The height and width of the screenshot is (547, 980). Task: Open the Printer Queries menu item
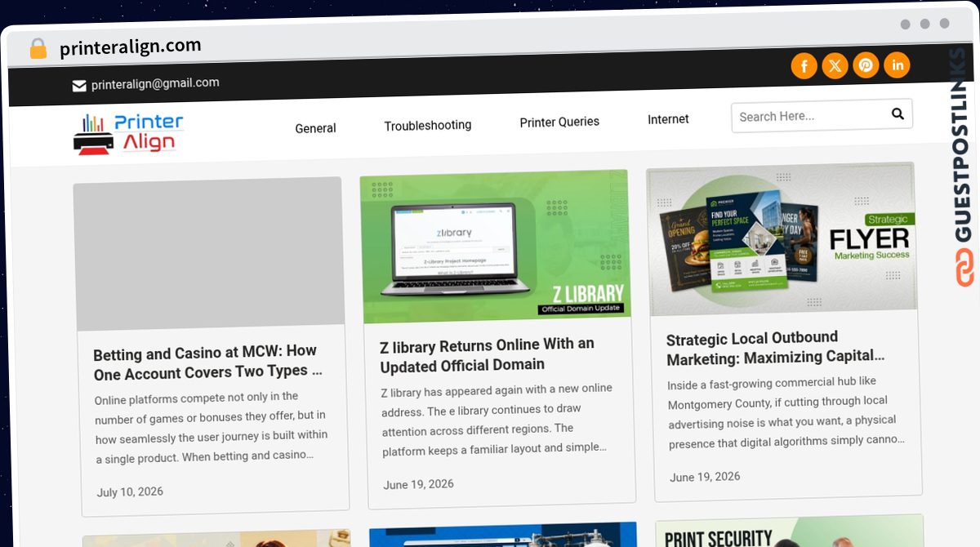pos(559,122)
